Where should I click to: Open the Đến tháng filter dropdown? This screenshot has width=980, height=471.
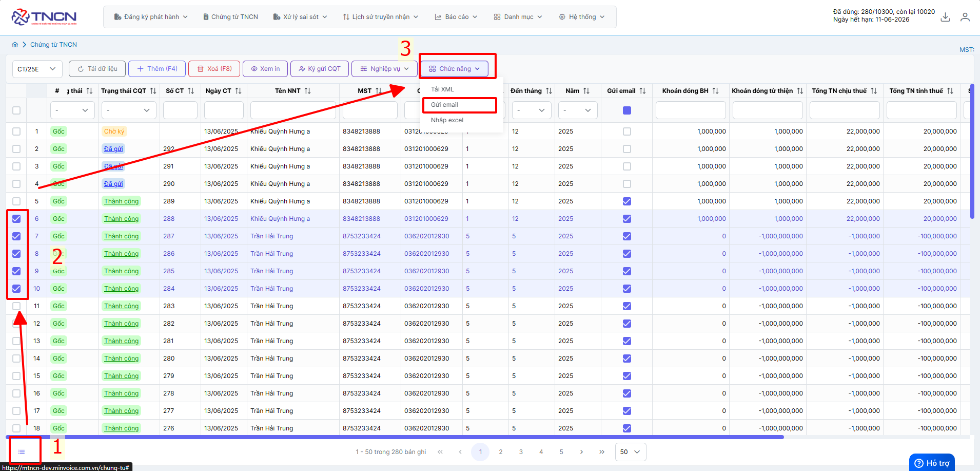click(532, 110)
